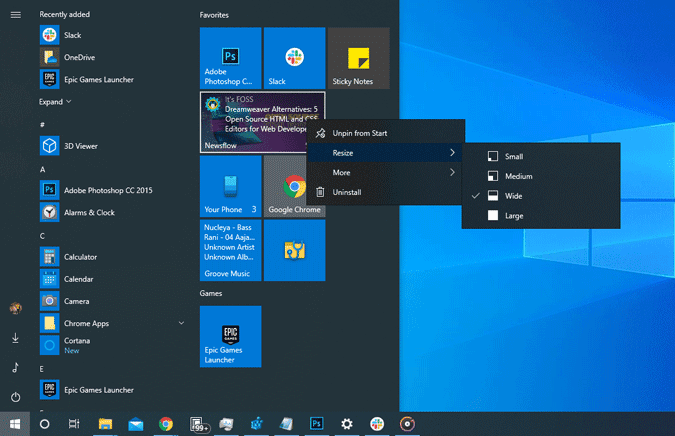Select Medium tile size
The width and height of the screenshot is (675, 436).
pos(541,176)
